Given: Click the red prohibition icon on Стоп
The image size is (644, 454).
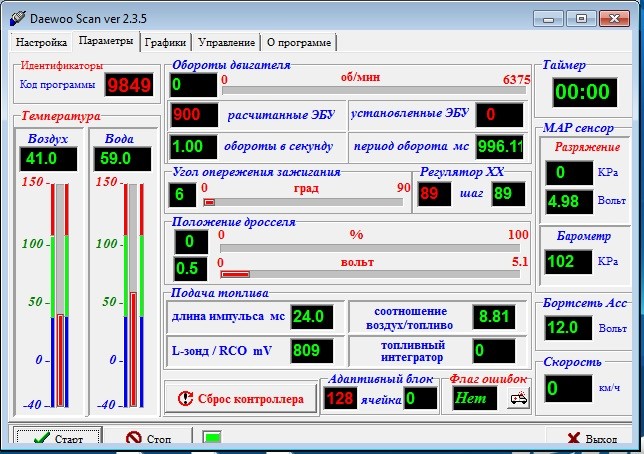Looking at the screenshot, I should pos(133,438).
